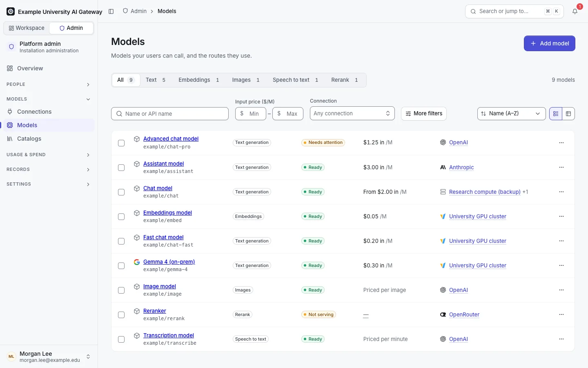Image resolution: width=588 pixels, height=368 pixels.
Task: Open the Advanced chat model link
Action: (171, 139)
